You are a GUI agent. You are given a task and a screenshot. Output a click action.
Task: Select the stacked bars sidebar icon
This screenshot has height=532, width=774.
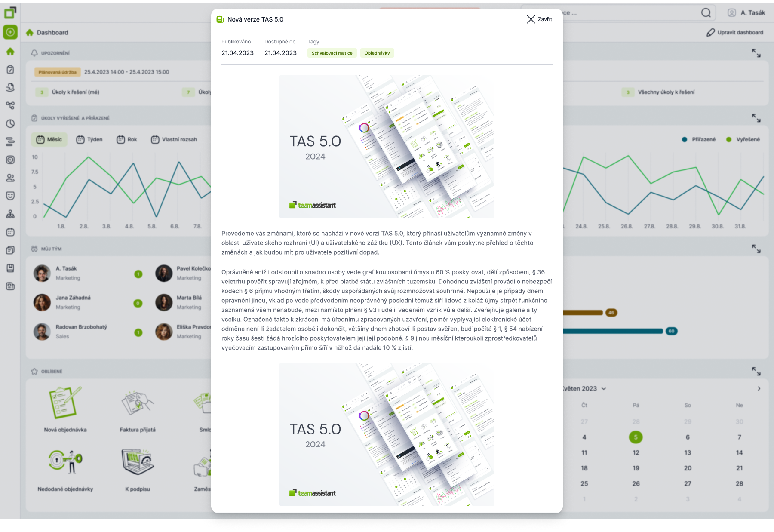(x=10, y=141)
